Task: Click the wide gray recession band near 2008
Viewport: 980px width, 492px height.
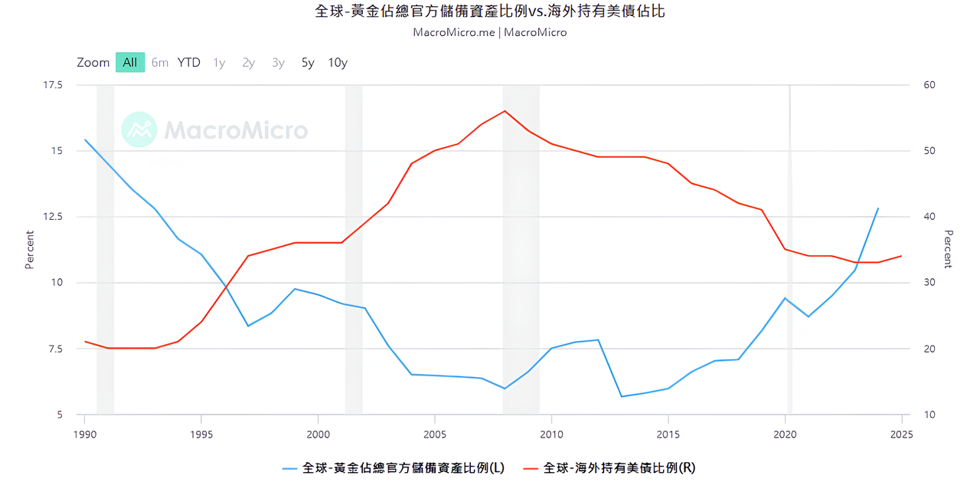Action: [x=521, y=245]
